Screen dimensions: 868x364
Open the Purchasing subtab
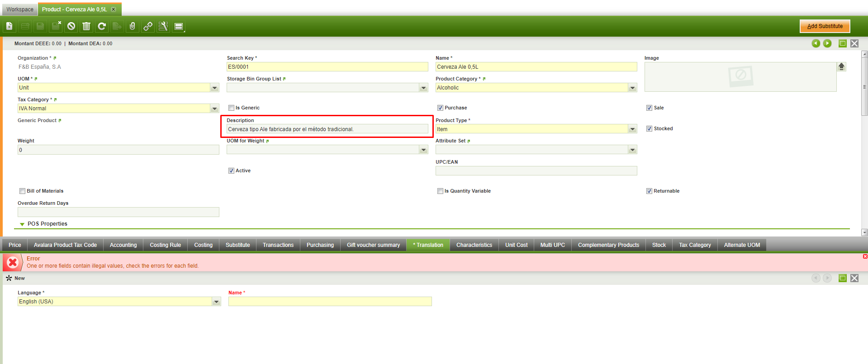(320, 245)
